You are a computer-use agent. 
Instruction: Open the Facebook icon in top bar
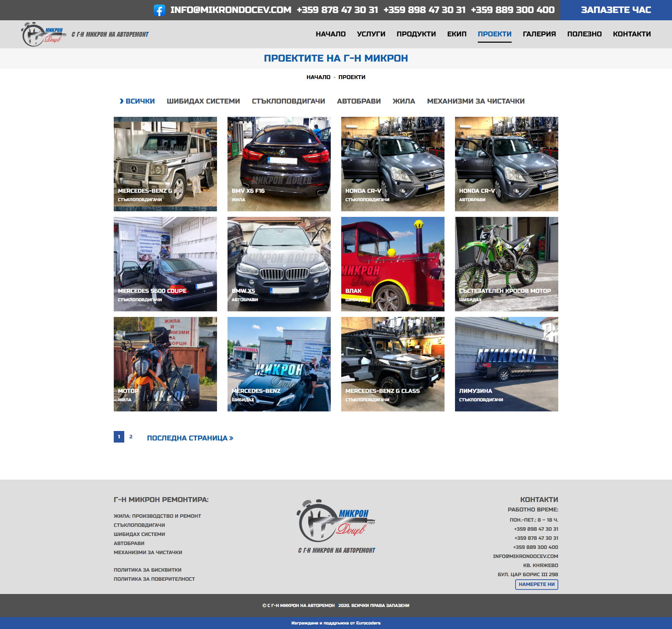159,10
